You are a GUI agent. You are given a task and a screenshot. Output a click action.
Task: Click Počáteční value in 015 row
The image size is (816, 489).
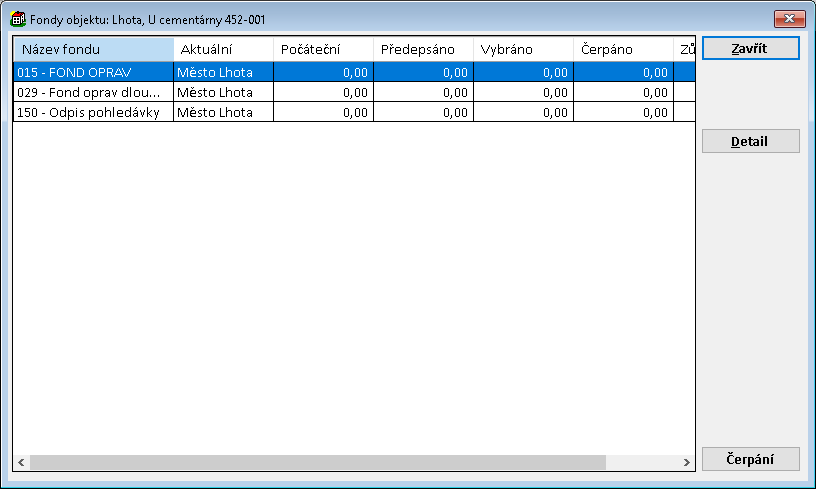coord(323,72)
